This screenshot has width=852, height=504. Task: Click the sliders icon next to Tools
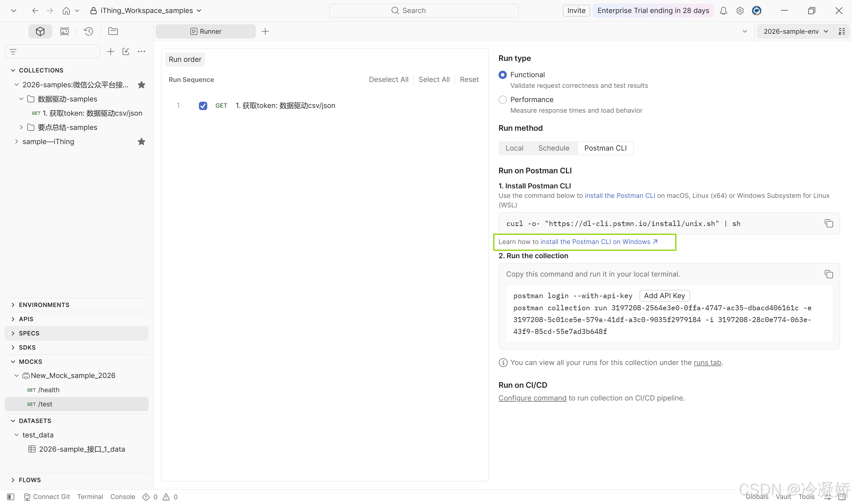click(x=827, y=497)
